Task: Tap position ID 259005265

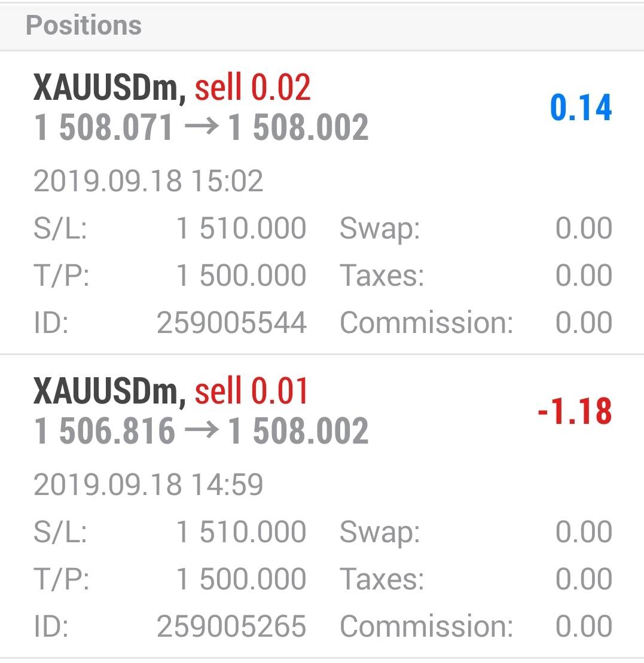Action: click(x=231, y=627)
